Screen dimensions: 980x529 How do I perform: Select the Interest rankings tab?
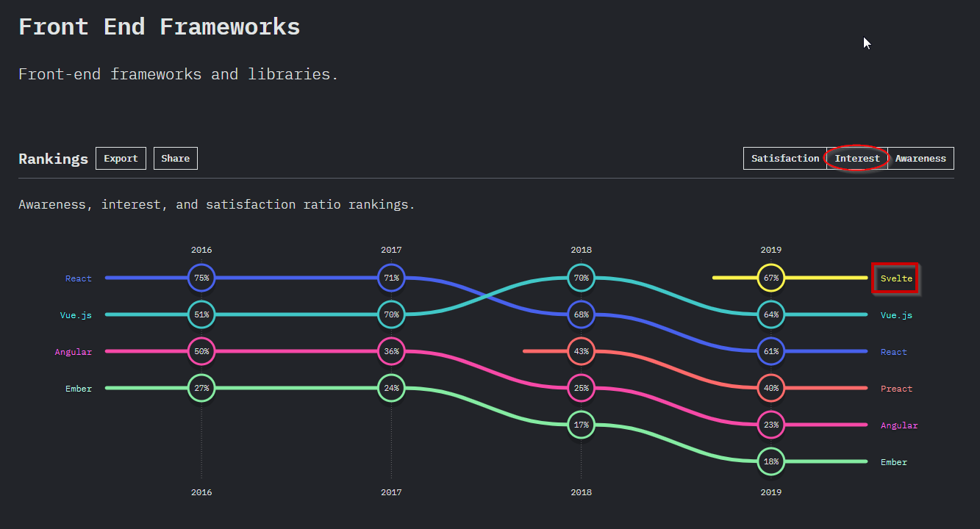point(857,158)
